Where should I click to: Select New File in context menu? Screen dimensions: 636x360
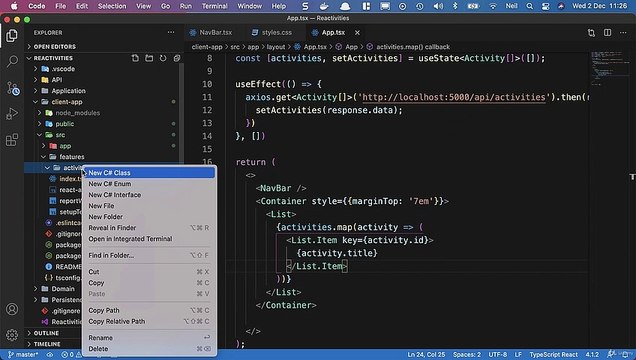pyautogui.click(x=149, y=206)
